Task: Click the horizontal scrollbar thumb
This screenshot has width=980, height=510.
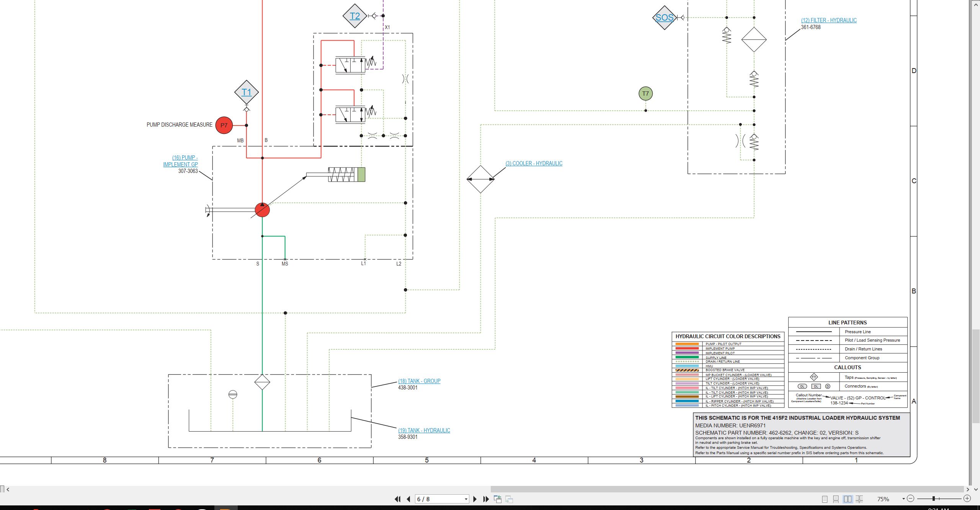Action: click(727, 489)
